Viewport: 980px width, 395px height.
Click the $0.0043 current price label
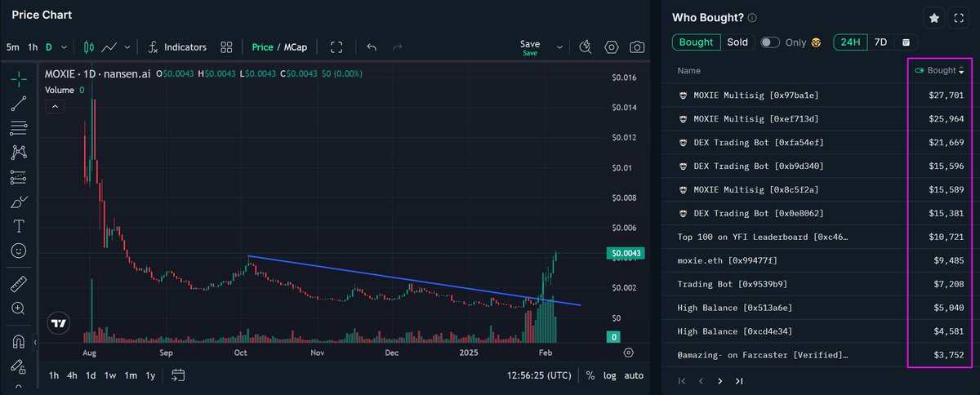(x=628, y=254)
